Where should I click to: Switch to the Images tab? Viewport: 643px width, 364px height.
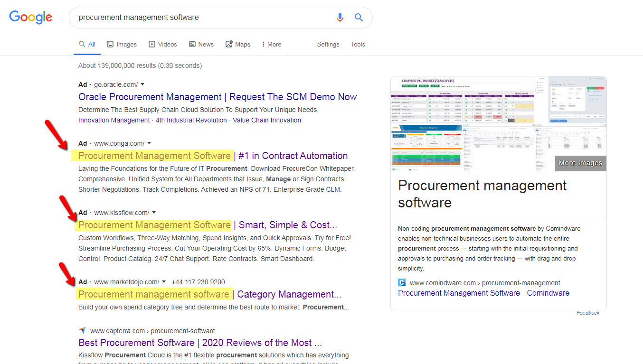(x=122, y=44)
